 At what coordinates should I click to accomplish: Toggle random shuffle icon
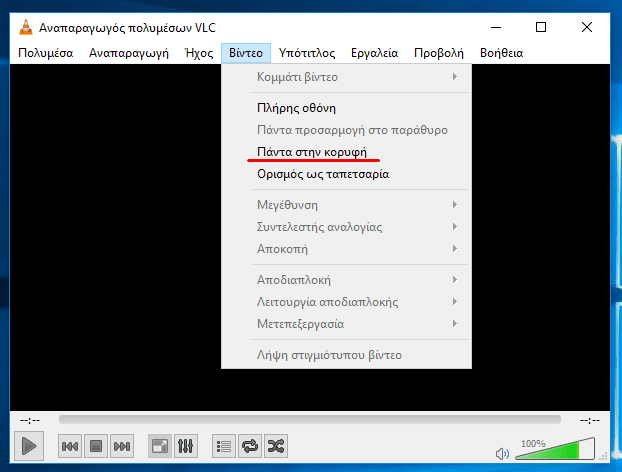point(276,446)
